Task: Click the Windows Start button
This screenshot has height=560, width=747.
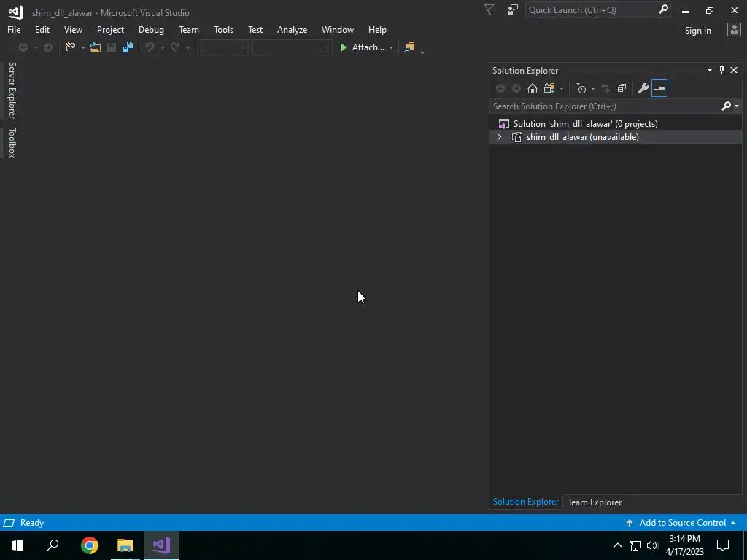Action: (18, 545)
